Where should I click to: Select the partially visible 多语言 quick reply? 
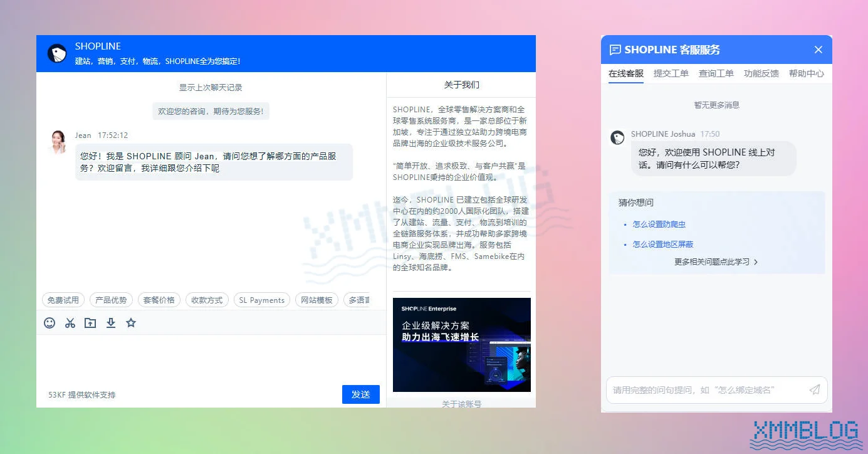tap(357, 300)
